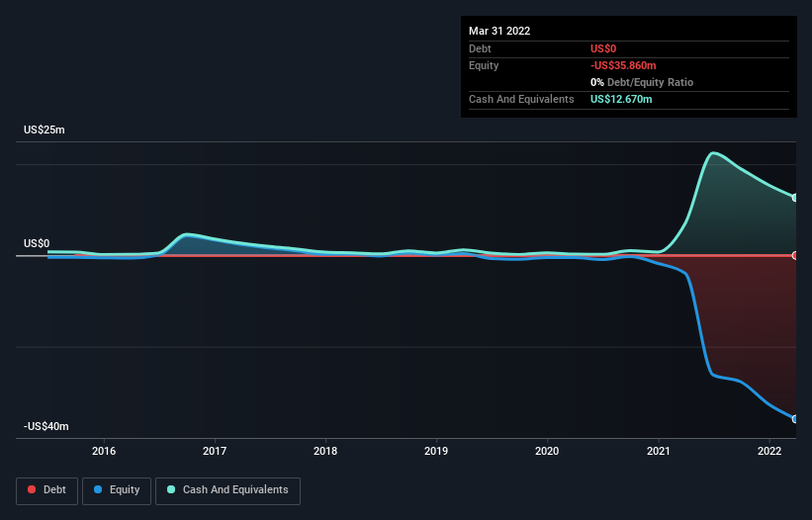Image resolution: width=812 pixels, height=520 pixels.
Task: Click the 2022 axis label
Action: coord(769,451)
